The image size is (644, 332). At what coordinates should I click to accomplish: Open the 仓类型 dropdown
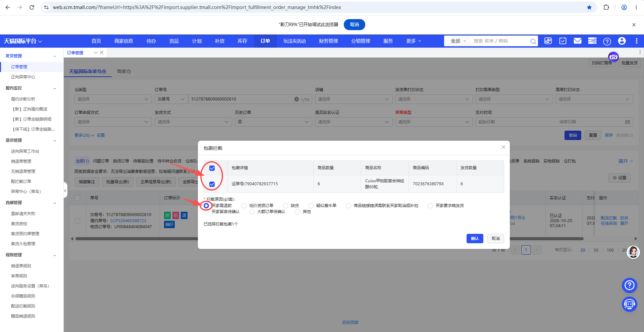pos(113,99)
